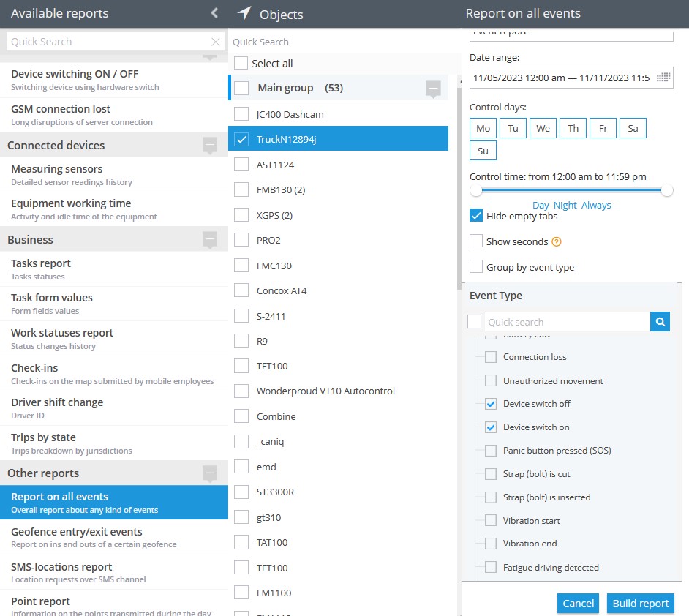Image resolution: width=689 pixels, height=616 pixels.
Task: Collapse the Available reports panel chevron
Action: (214, 13)
